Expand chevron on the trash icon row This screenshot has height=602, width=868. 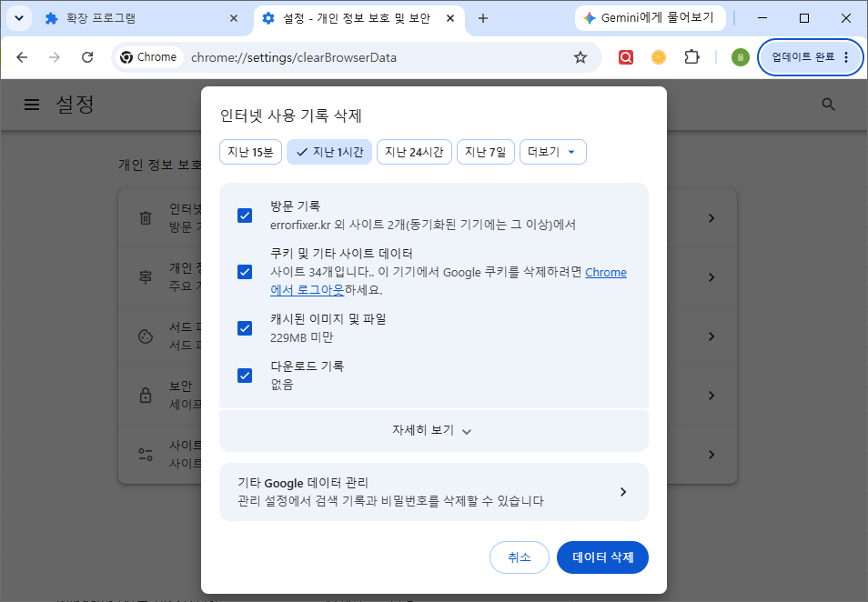coord(712,218)
